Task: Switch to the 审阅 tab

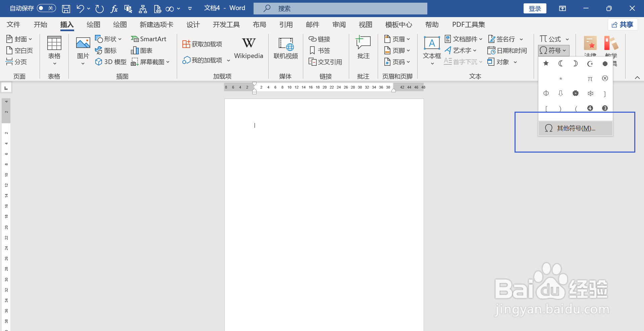Action: click(x=339, y=24)
